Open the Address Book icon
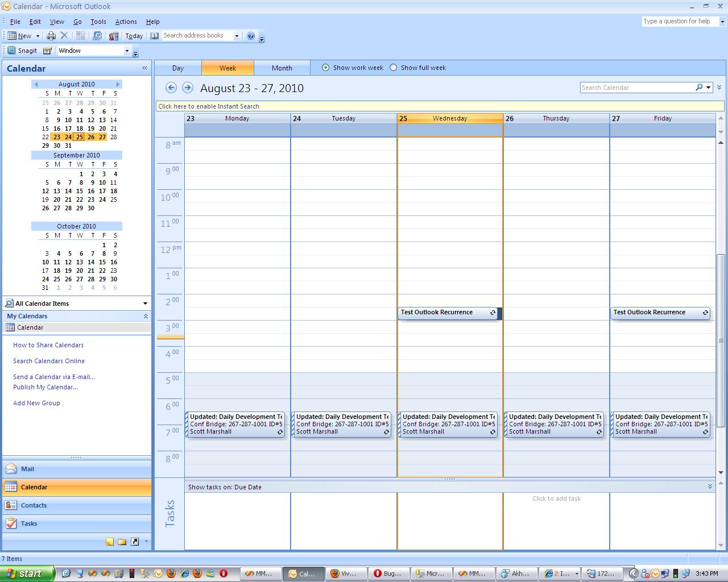 click(x=155, y=36)
